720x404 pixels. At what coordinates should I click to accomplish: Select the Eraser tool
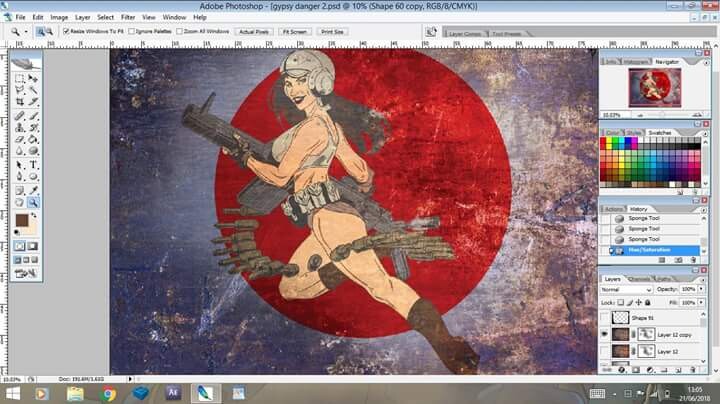click(19, 139)
